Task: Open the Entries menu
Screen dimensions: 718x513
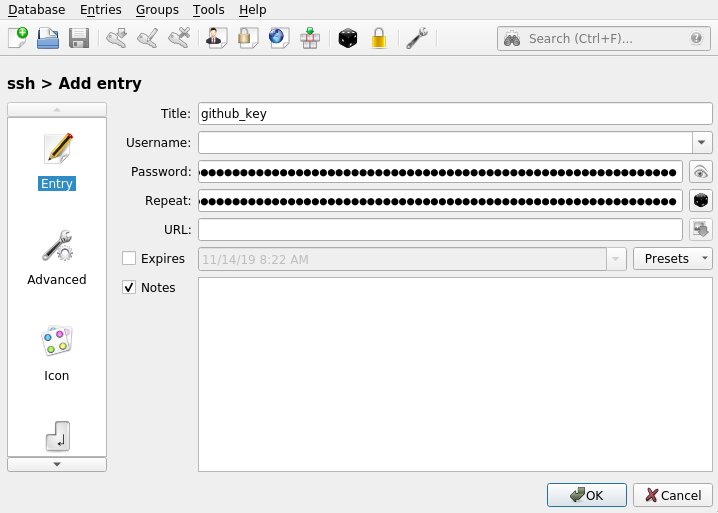Action: [101, 10]
